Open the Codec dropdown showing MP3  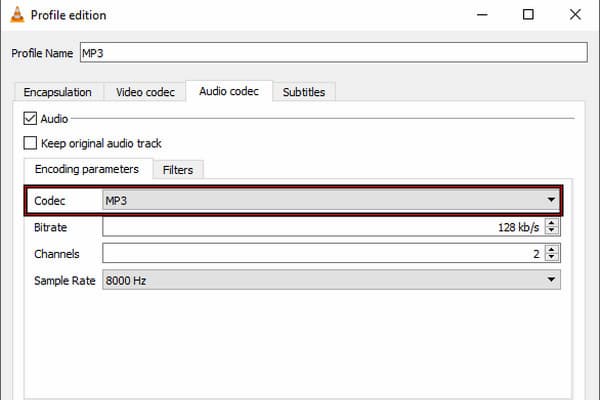pyautogui.click(x=331, y=201)
